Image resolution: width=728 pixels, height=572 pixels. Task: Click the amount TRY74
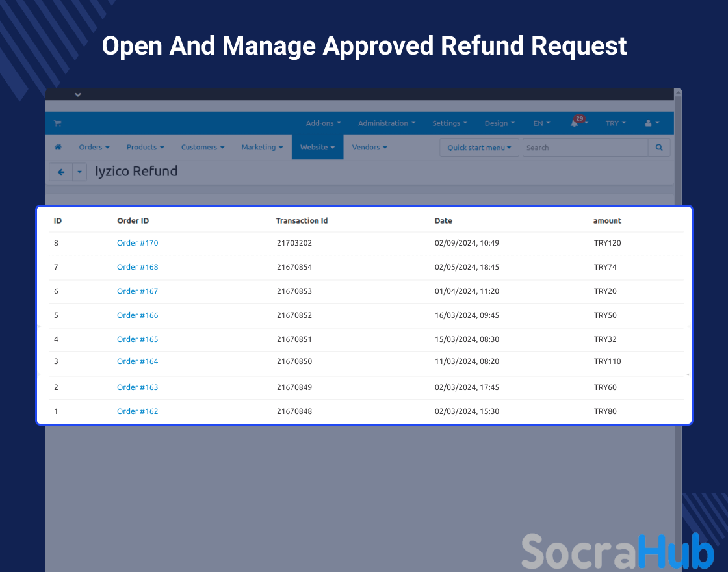(605, 267)
